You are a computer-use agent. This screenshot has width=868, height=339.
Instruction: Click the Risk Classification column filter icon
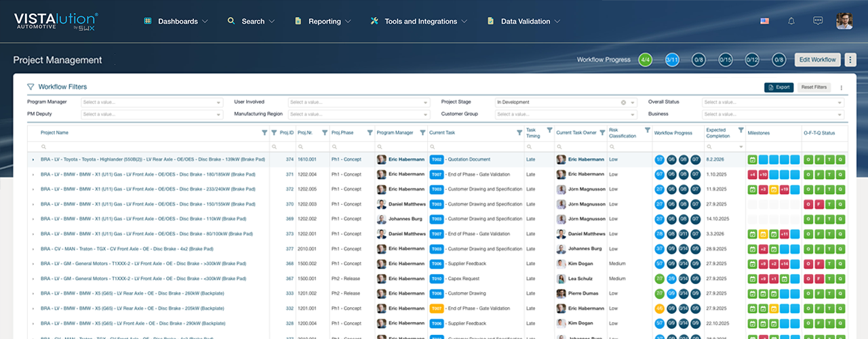[647, 129]
